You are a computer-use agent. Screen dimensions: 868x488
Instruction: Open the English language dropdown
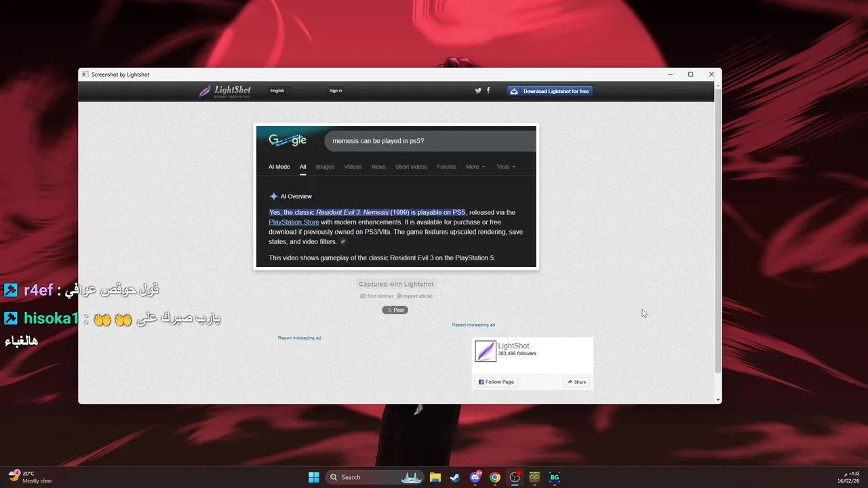pyautogui.click(x=279, y=91)
